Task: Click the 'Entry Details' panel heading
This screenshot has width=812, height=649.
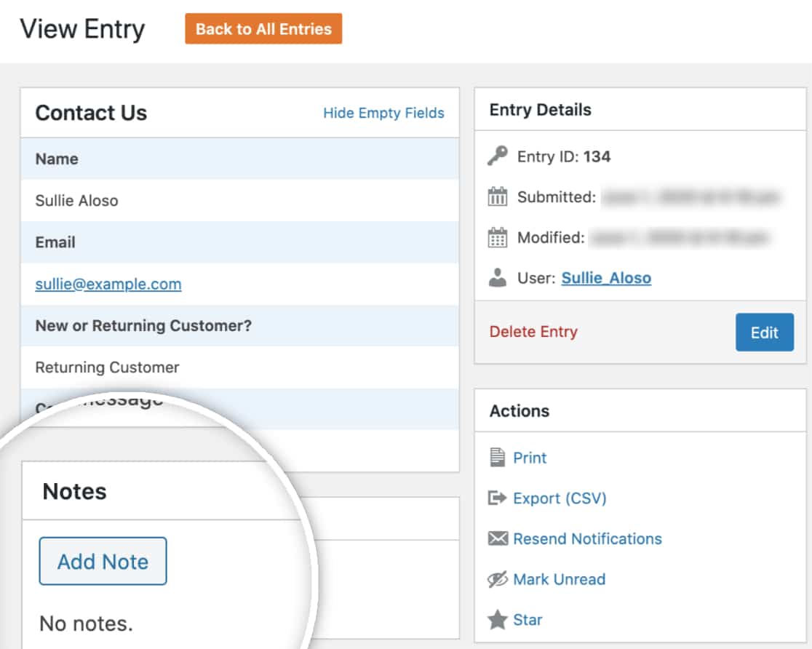Action: tap(540, 110)
